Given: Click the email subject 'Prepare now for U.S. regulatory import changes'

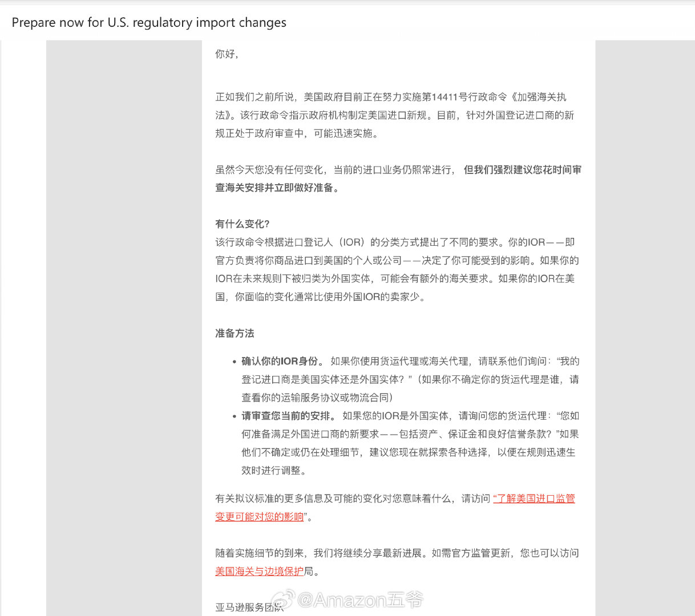Looking at the screenshot, I should [149, 22].
